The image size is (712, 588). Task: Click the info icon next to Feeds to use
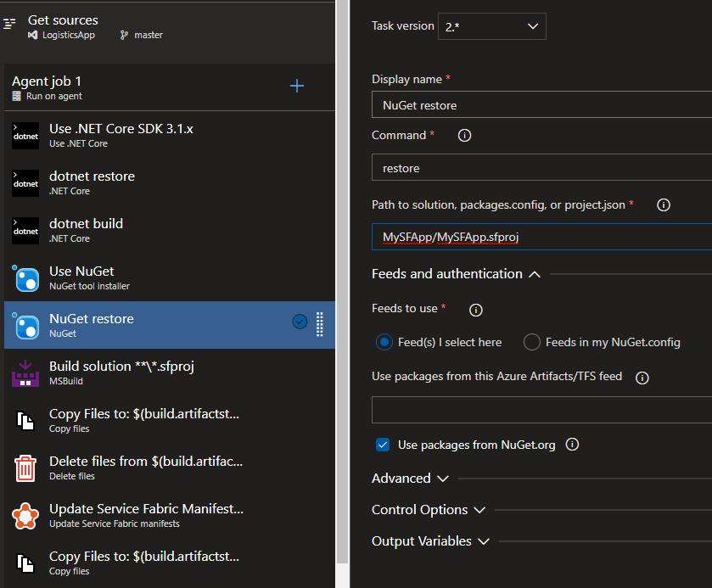(476, 310)
